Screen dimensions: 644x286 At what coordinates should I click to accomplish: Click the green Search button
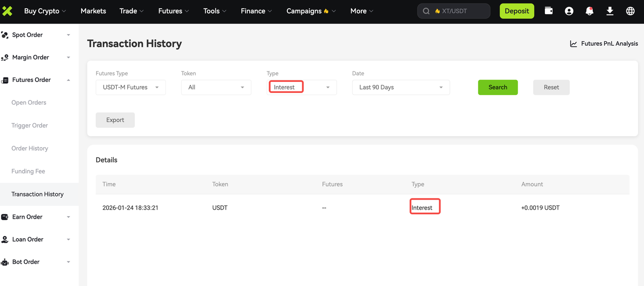[498, 87]
